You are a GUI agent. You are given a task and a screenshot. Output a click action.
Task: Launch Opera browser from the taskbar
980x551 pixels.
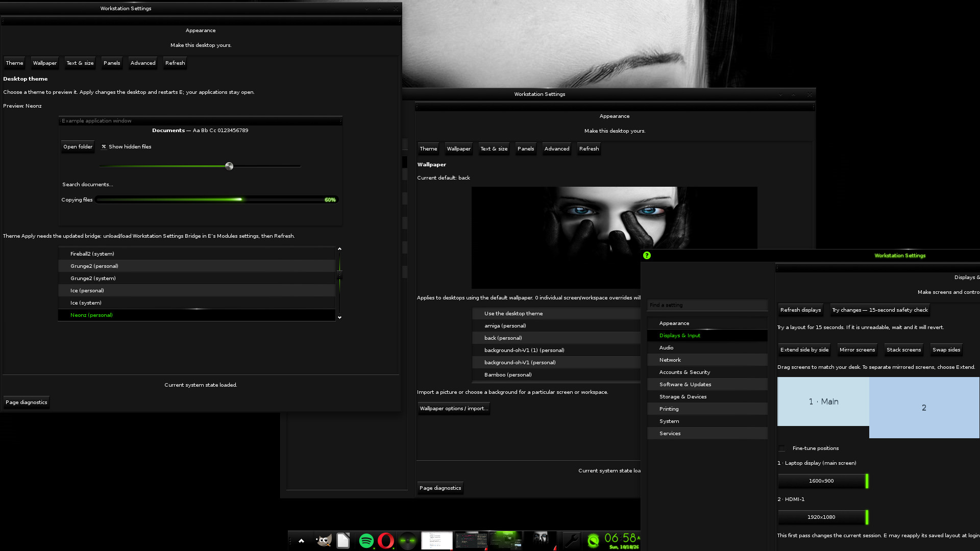386,540
